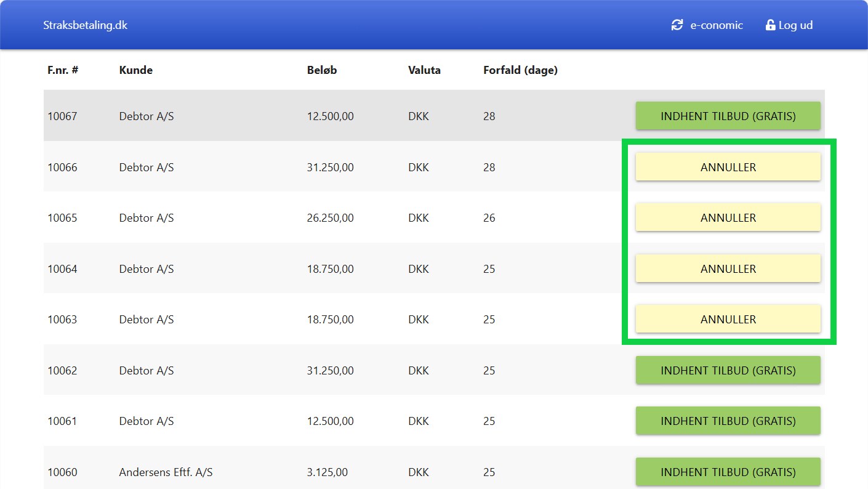
Task: Select the invoice number 10067 cell
Action: (62, 116)
